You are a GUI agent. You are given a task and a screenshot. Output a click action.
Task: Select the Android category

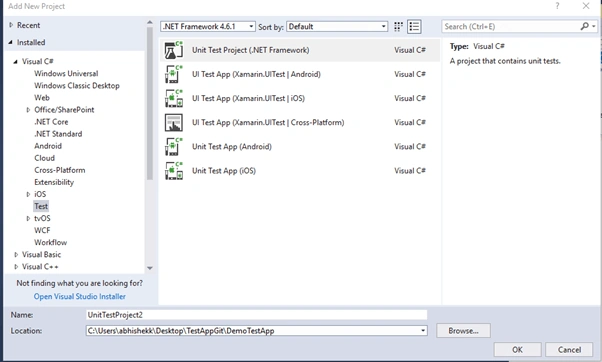pyautogui.click(x=48, y=146)
